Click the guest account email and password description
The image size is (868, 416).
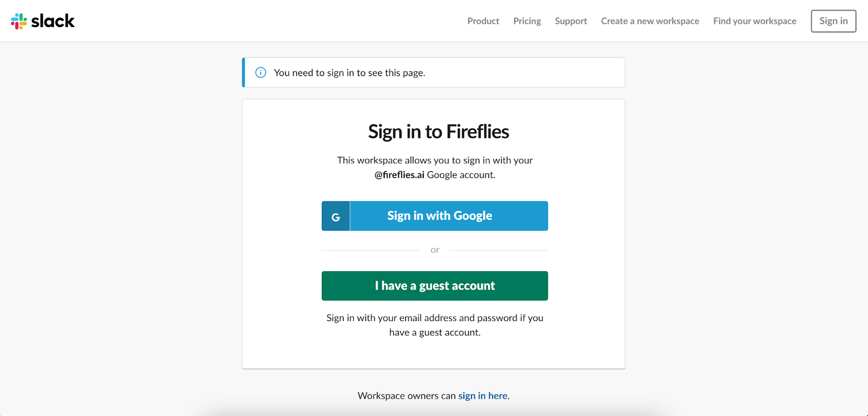tap(435, 325)
